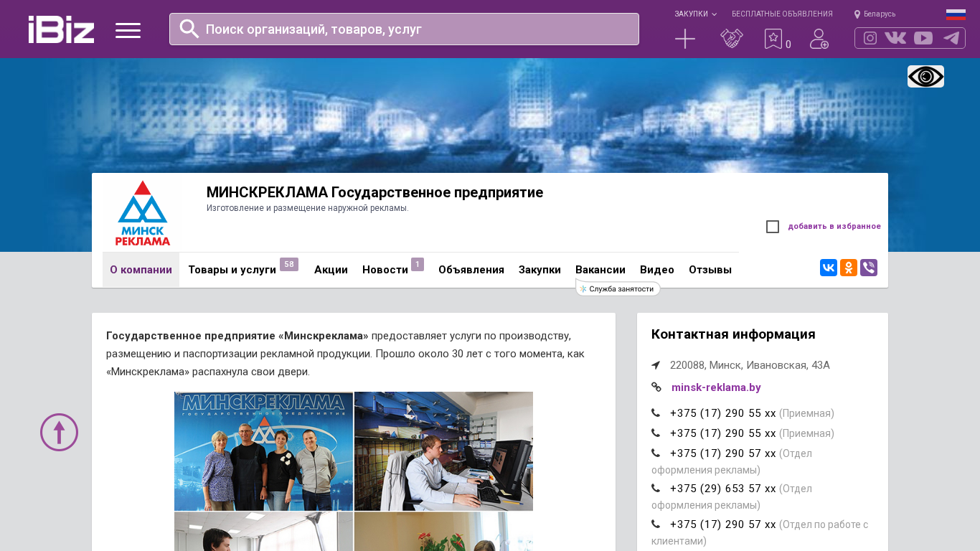980x551 pixels.
Task: Click the добавить в избранное link text
Action: click(x=834, y=227)
